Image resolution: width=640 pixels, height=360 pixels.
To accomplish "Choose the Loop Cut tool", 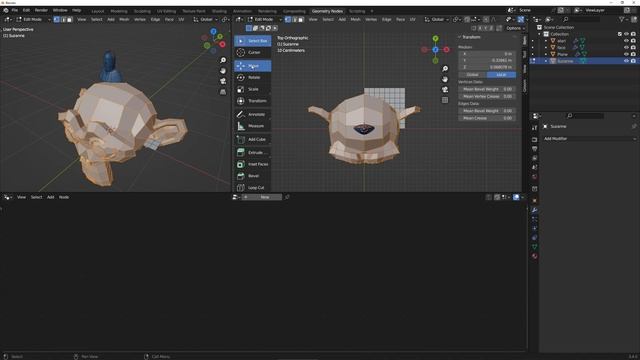I will pos(253,187).
